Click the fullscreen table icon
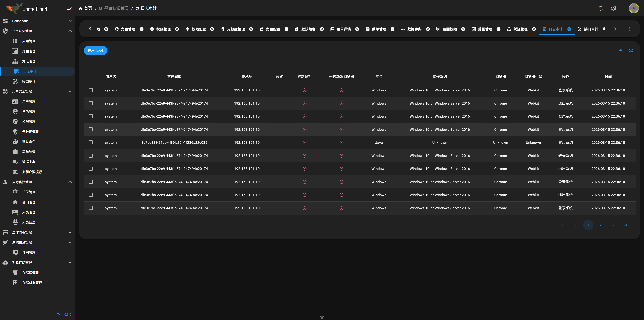Screen dimensions: 644x320 [x=631, y=51]
